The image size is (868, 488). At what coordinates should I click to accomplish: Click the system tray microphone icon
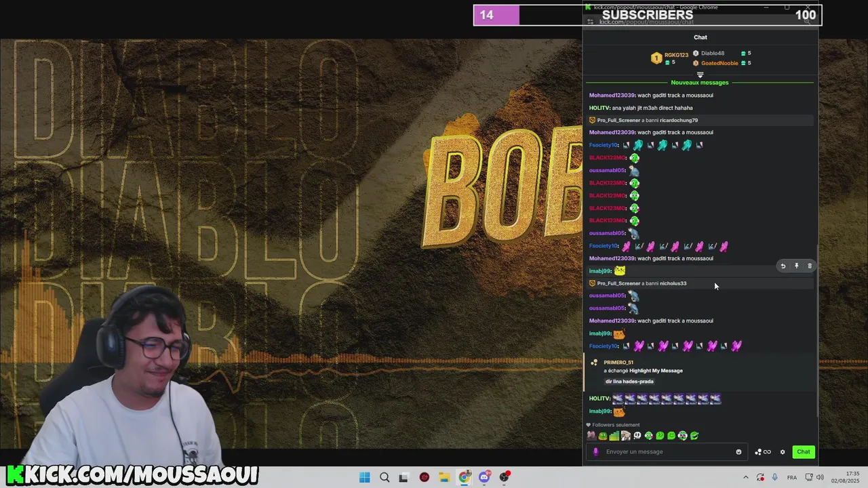(775, 478)
